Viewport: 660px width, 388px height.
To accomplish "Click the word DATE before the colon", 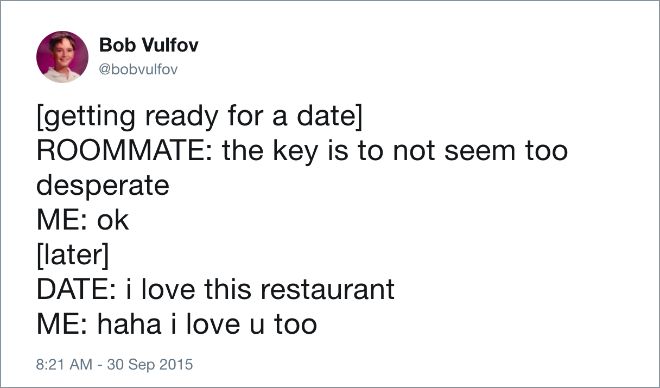I will point(73,290).
